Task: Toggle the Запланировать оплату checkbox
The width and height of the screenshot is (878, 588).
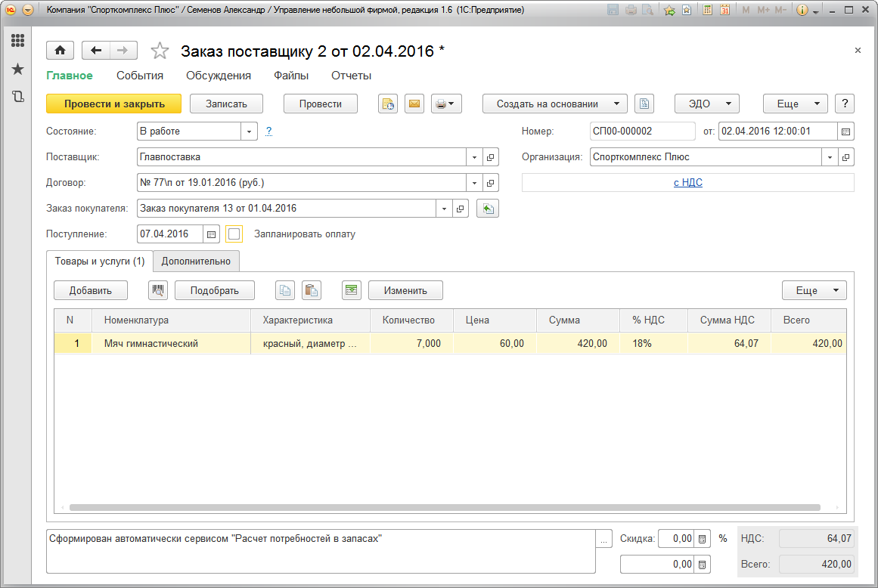Action: click(x=234, y=234)
